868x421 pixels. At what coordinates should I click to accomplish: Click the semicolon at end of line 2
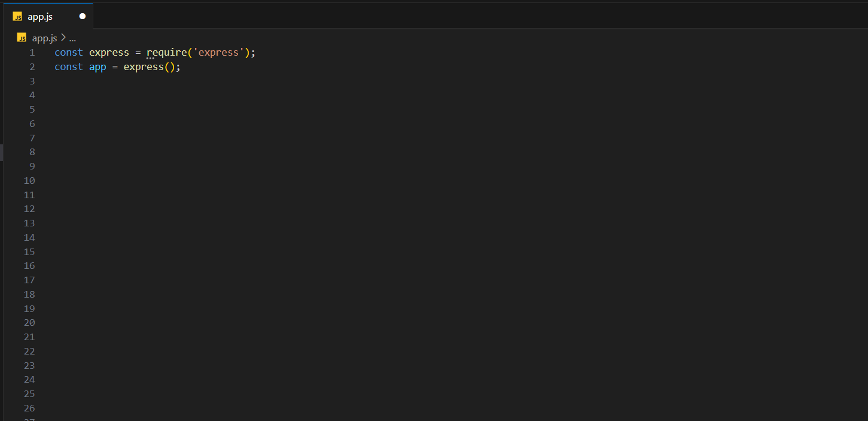coord(178,66)
